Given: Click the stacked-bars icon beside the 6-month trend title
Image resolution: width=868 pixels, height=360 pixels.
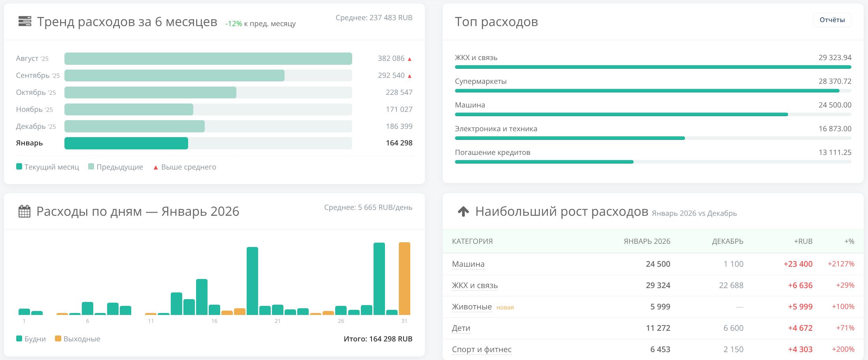Looking at the screenshot, I should click(x=25, y=21).
